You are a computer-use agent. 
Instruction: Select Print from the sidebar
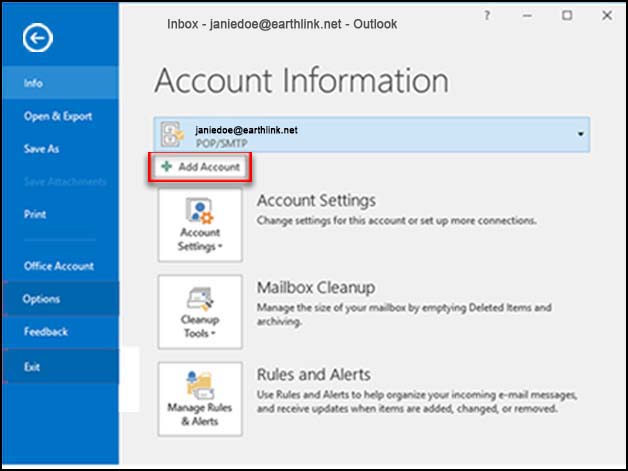pyautogui.click(x=60, y=214)
